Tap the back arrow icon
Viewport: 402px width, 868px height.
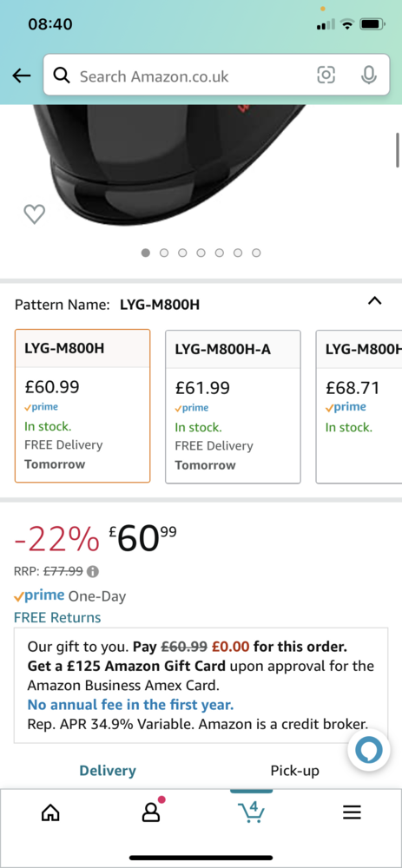tap(22, 76)
